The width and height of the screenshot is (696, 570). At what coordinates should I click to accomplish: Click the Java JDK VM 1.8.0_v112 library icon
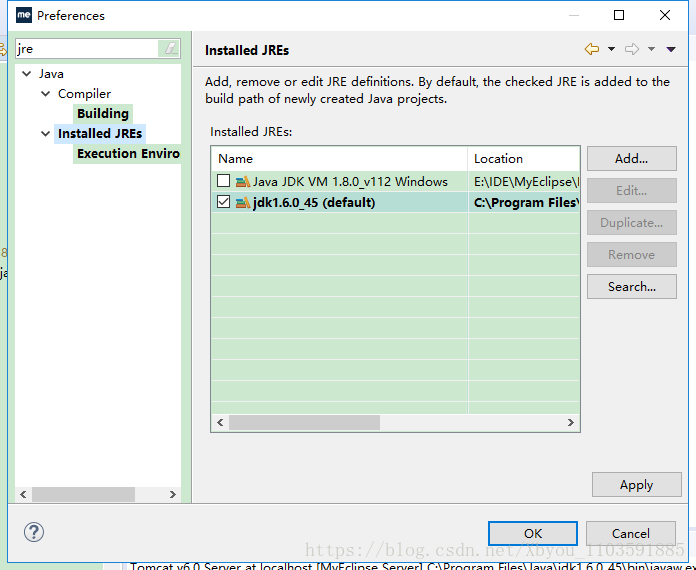[242, 182]
